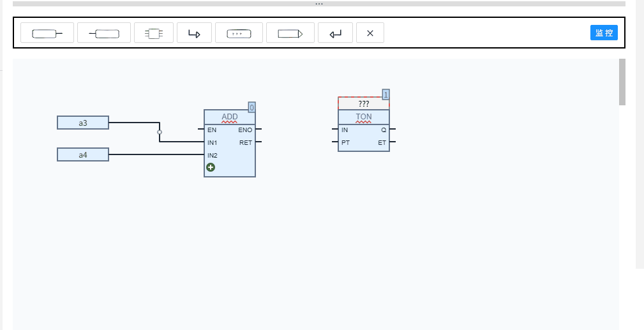This screenshot has width=644, height=330.
Task: Click the ADD block title
Action: click(230, 117)
